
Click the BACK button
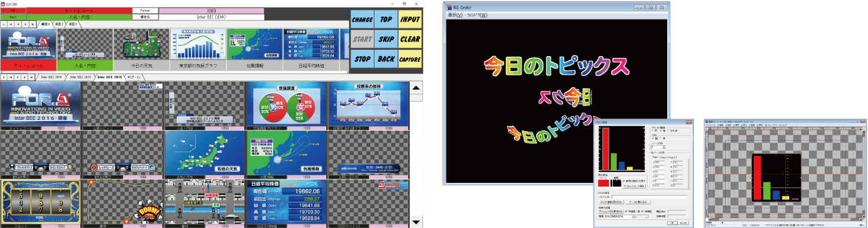click(386, 59)
